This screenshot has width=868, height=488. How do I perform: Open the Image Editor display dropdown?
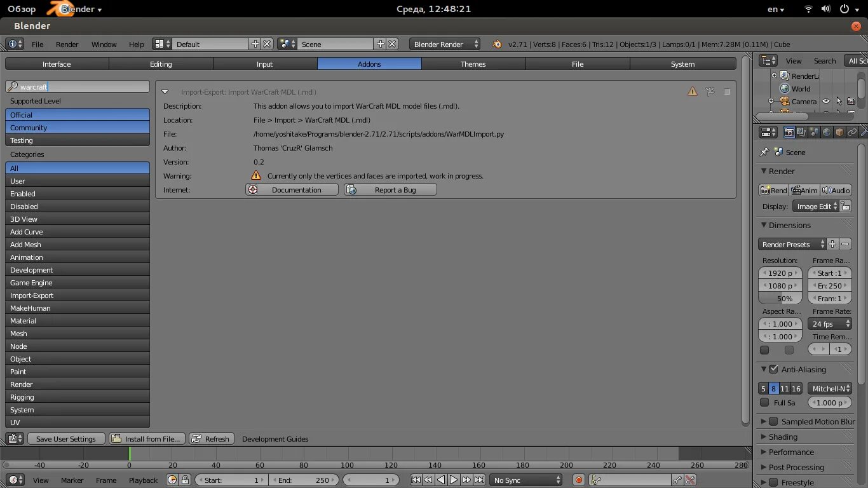tap(816, 206)
